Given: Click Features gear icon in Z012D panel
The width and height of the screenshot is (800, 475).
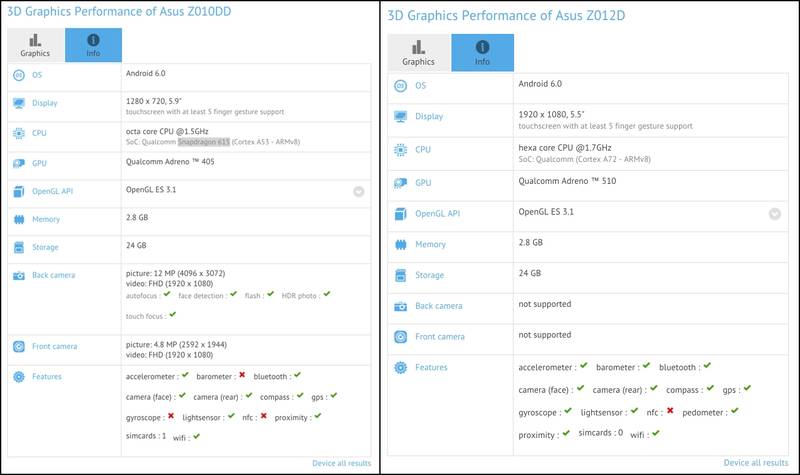Looking at the screenshot, I should (x=401, y=367).
